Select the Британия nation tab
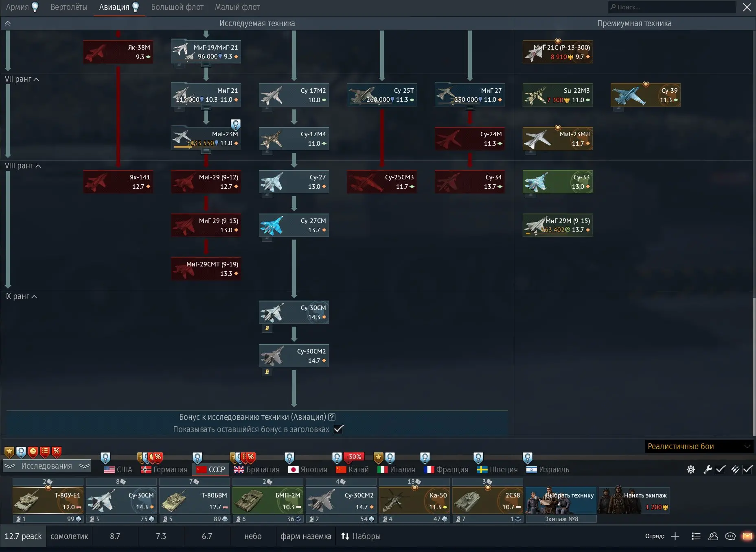Viewport: 756px width, 552px height. coord(256,469)
